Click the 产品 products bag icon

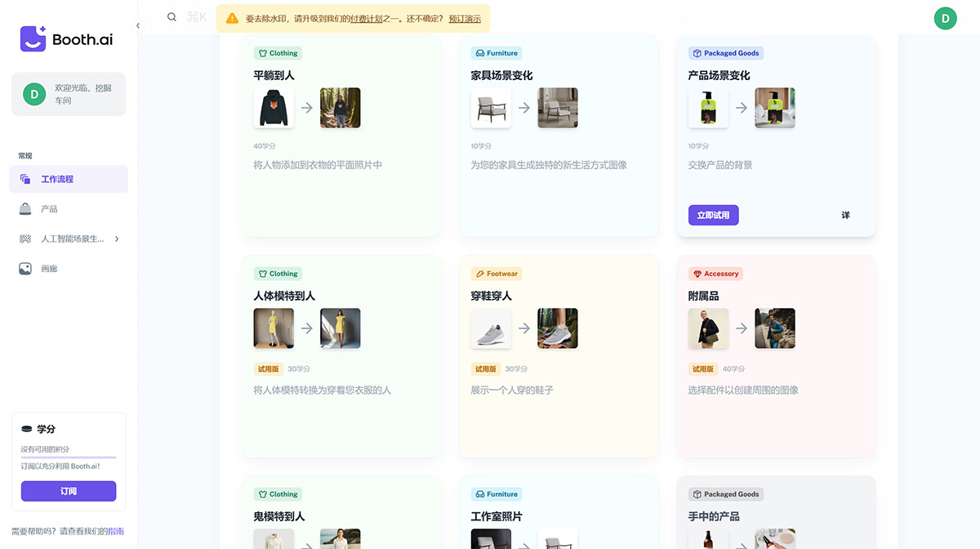[25, 208]
